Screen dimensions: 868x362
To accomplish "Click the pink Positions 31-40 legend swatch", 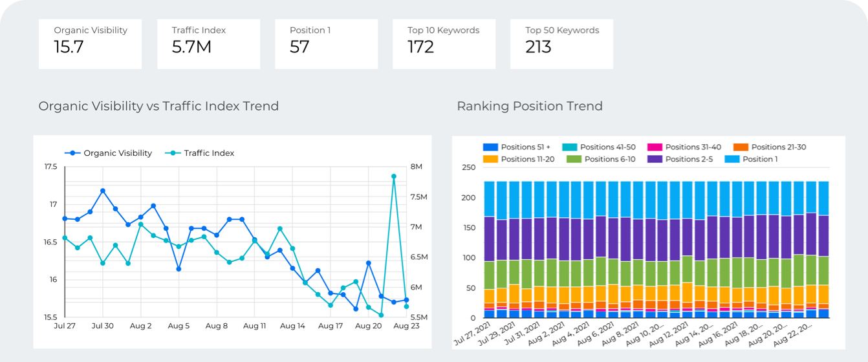I will point(655,147).
